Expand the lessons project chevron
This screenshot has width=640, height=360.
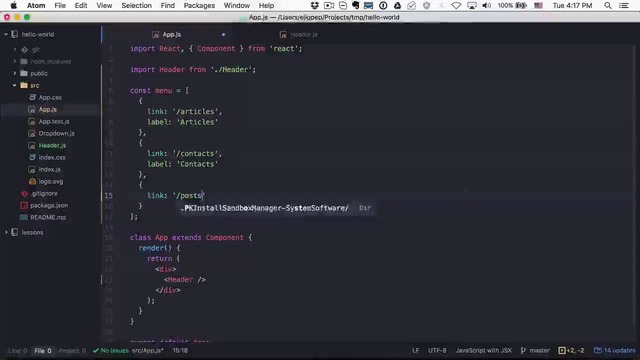point(6,232)
